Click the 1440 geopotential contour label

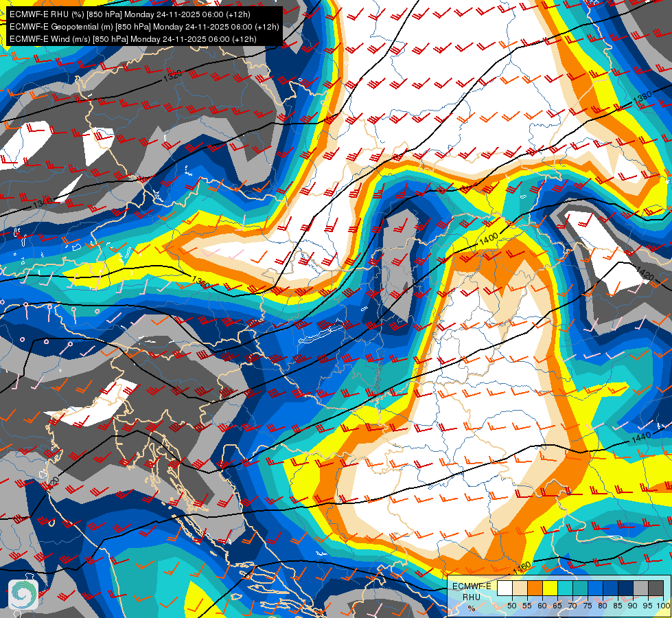[641, 438]
